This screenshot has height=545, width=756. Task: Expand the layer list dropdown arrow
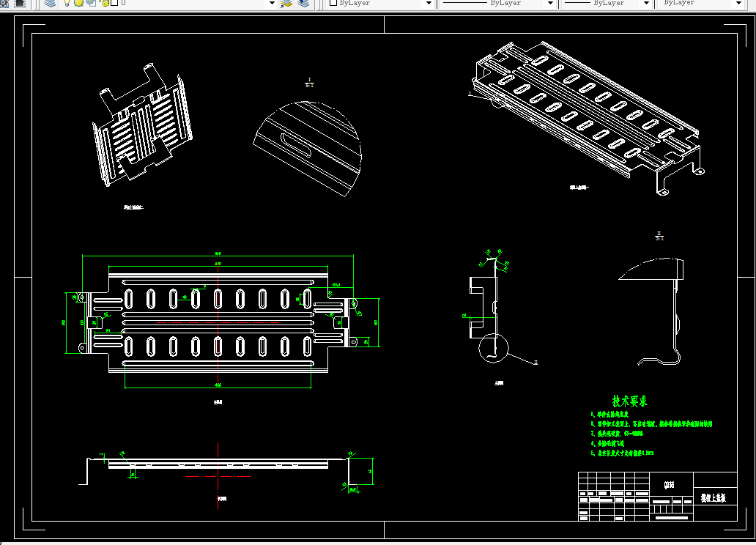coord(272,3)
